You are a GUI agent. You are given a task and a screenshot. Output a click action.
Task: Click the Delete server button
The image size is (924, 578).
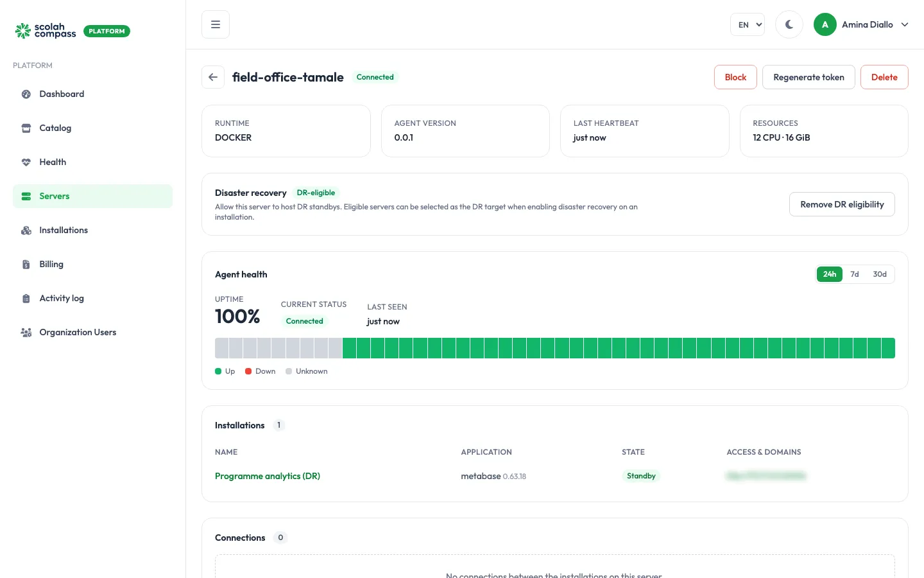884,77
